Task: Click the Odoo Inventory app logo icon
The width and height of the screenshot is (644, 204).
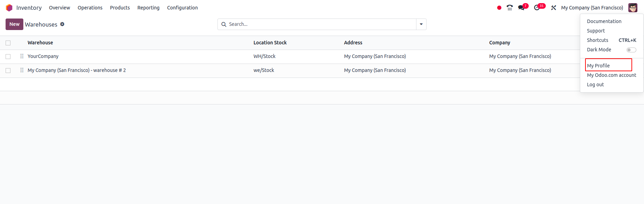Action: coord(9,8)
